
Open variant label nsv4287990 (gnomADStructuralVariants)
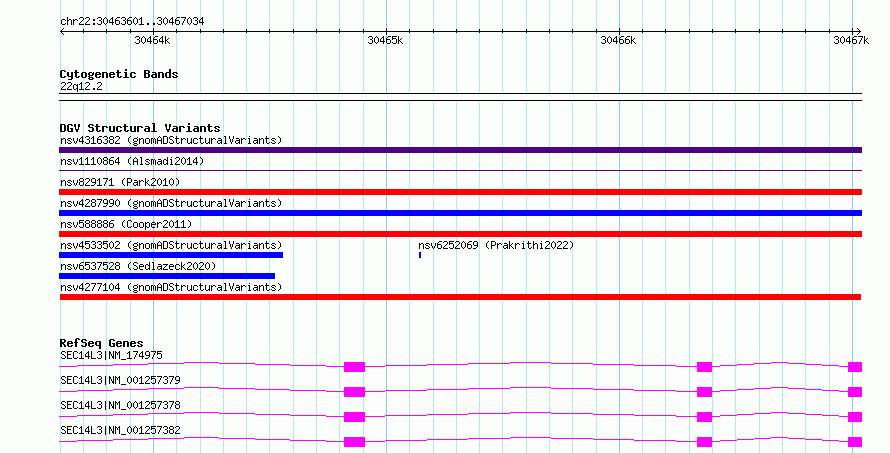[x=171, y=203]
